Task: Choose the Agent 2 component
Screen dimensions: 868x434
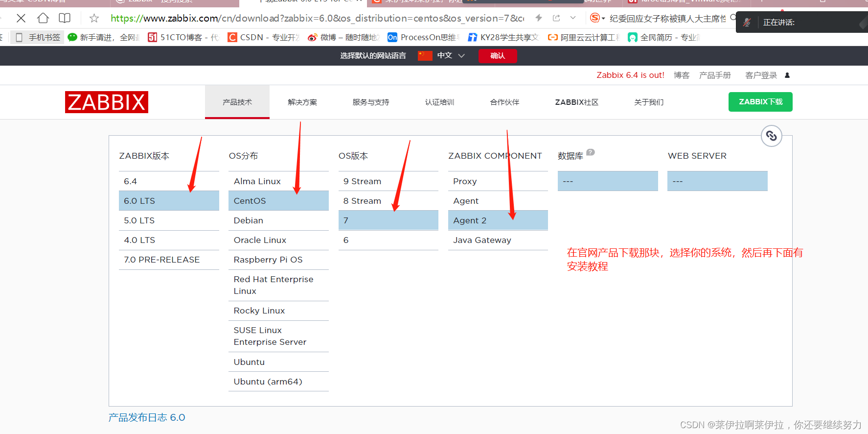Action: click(x=498, y=220)
